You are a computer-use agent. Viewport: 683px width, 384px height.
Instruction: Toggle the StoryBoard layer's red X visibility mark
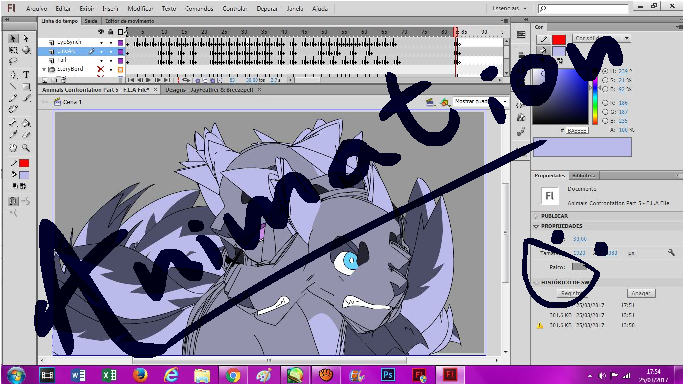pos(101,69)
